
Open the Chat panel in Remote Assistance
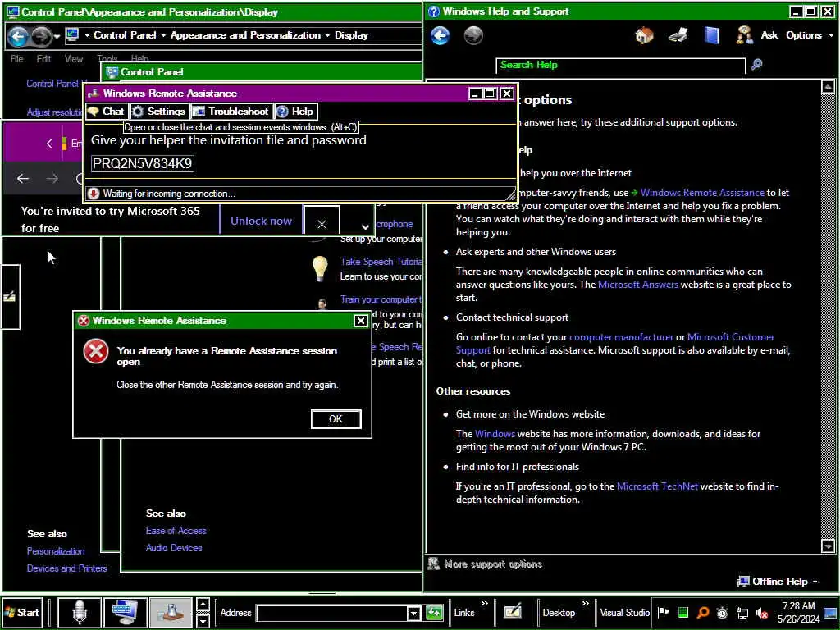pos(106,112)
